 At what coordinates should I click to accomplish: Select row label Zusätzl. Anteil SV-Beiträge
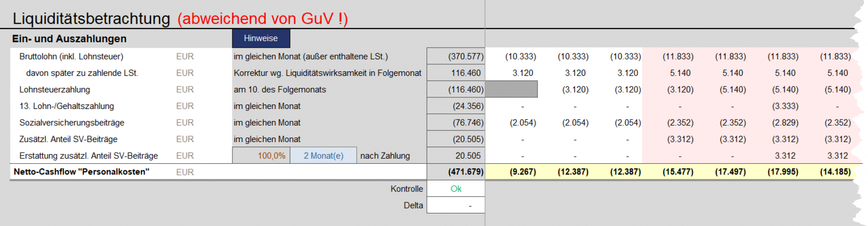click(68, 140)
